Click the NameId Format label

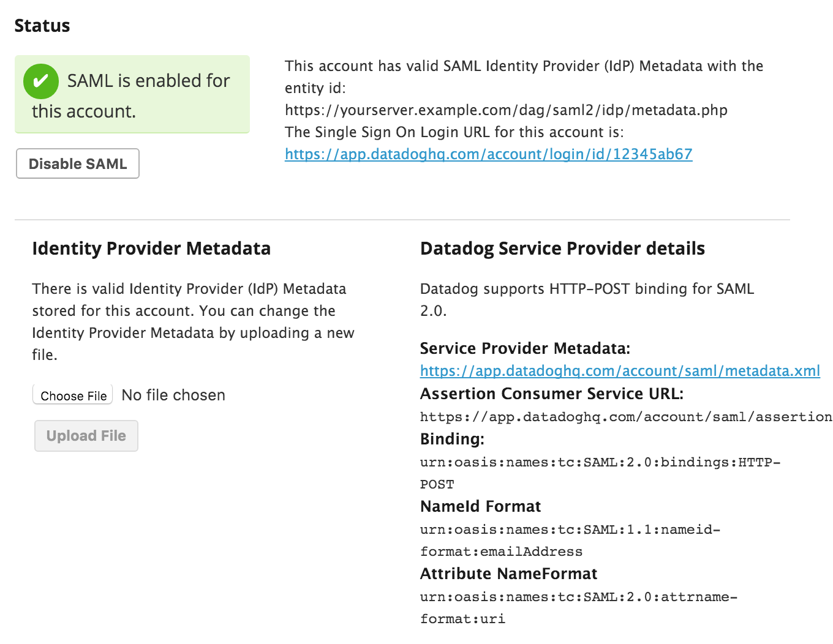[480, 506]
